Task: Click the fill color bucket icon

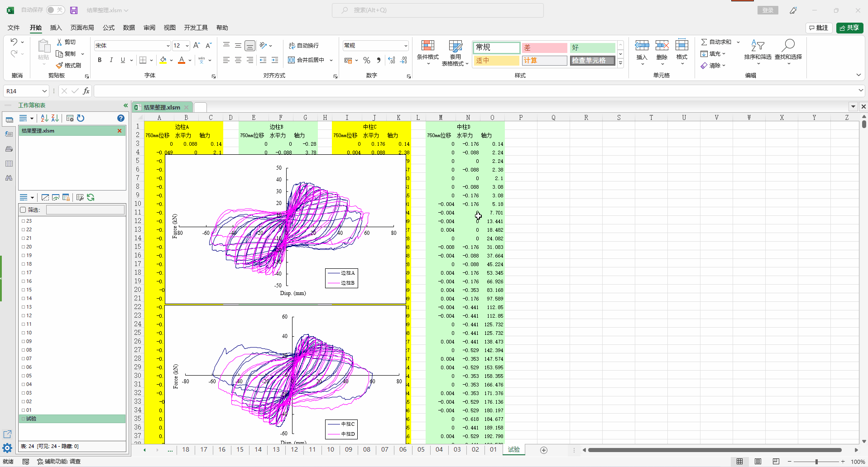Action: click(x=163, y=60)
